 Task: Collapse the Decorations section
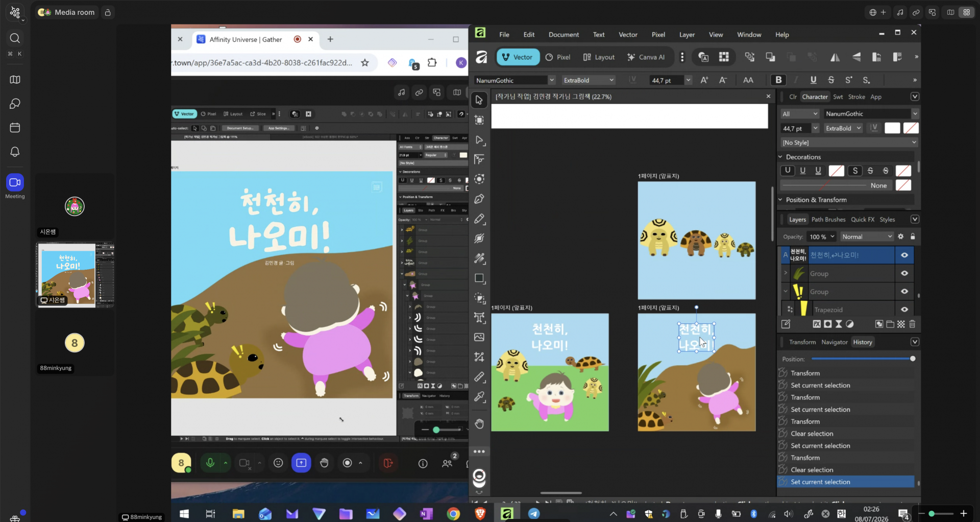point(780,157)
